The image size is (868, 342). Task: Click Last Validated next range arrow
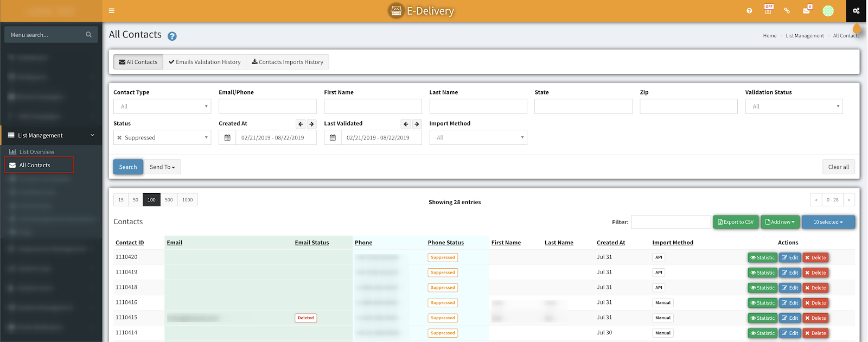click(417, 124)
